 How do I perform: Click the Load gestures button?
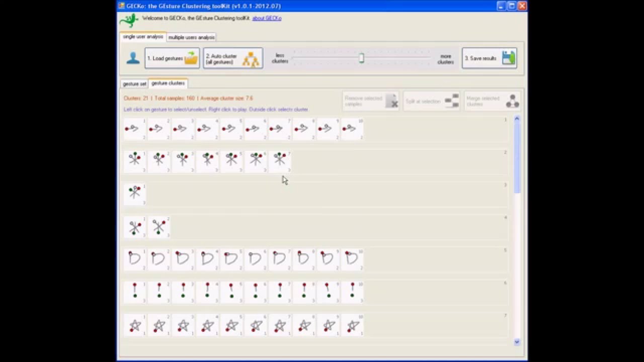click(x=172, y=58)
